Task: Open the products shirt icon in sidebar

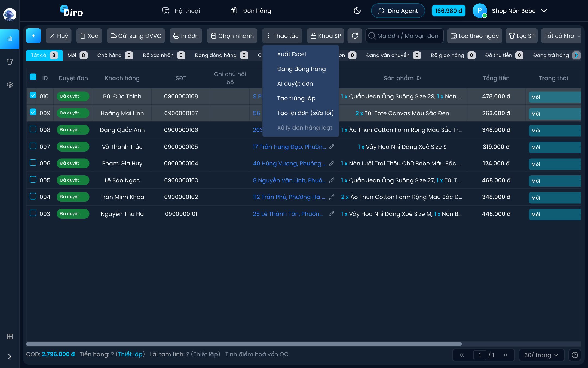Action: (10, 62)
